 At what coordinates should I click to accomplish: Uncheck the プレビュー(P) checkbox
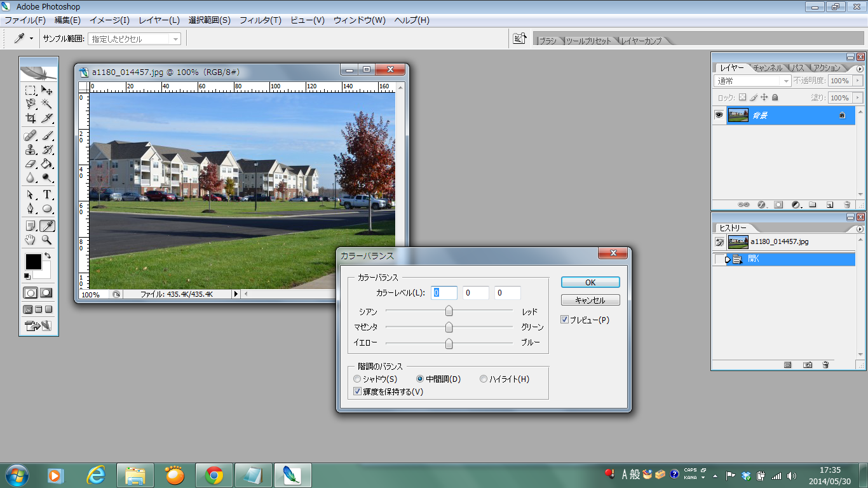click(x=564, y=320)
